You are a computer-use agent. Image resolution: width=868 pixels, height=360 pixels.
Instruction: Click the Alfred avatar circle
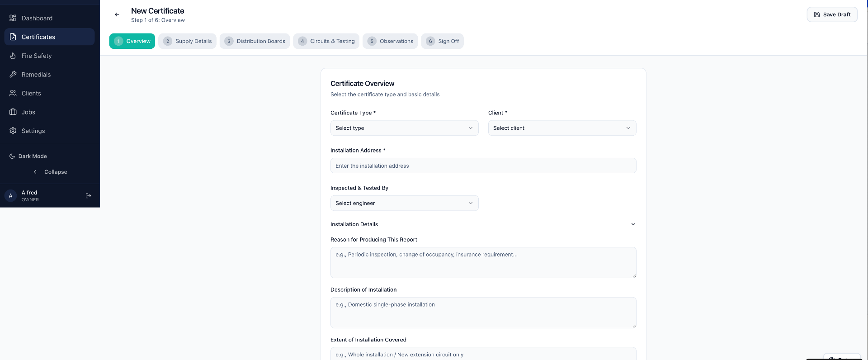click(11, 196)
